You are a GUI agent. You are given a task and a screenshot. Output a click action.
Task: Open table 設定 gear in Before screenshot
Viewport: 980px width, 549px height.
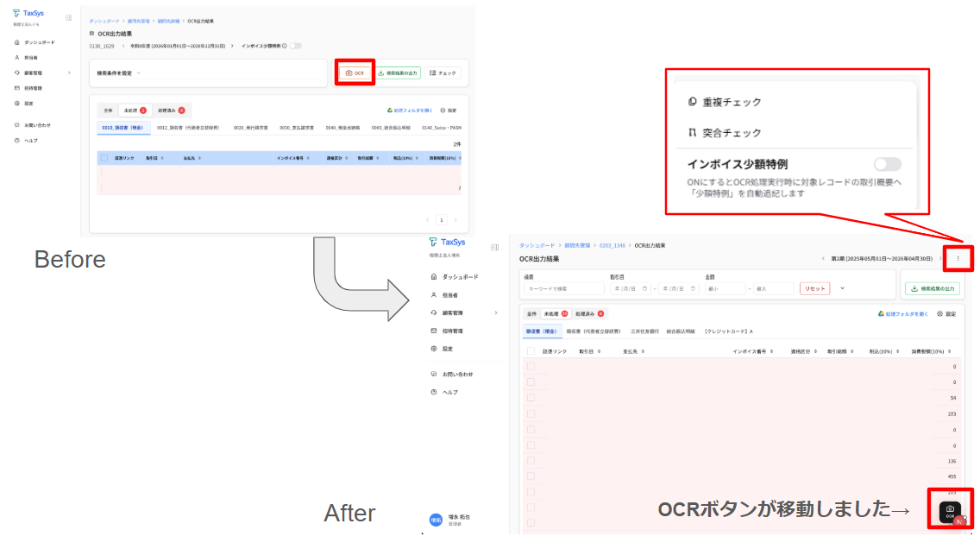[448, 110]
